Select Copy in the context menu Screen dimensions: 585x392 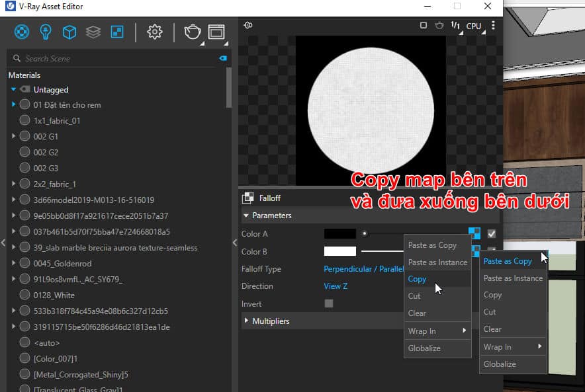click(418, 279)
